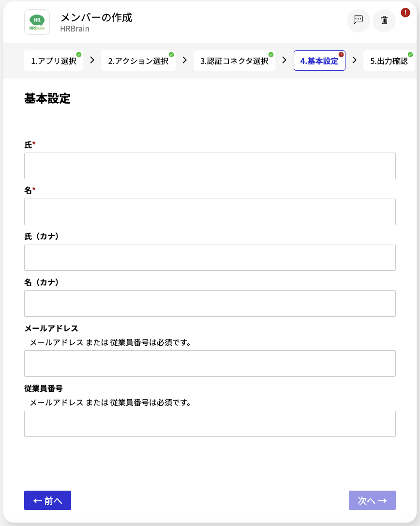
Task: Focus the 名（カナ） input field
Action: 210,304
